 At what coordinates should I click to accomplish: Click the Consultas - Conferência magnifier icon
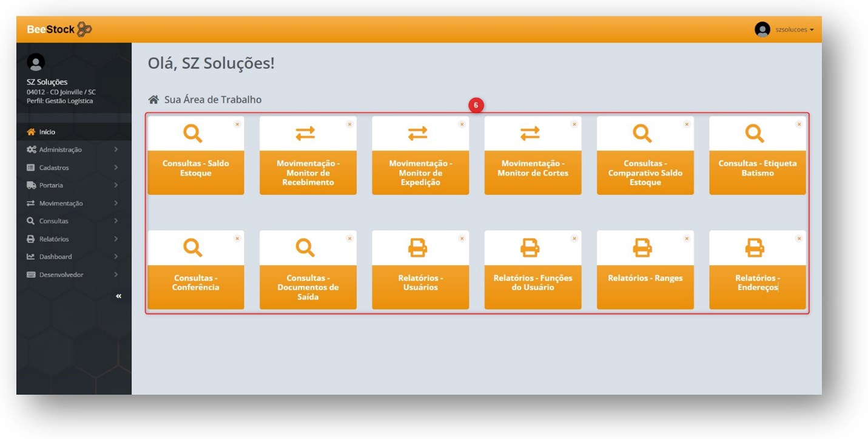(x=192, y=247)
